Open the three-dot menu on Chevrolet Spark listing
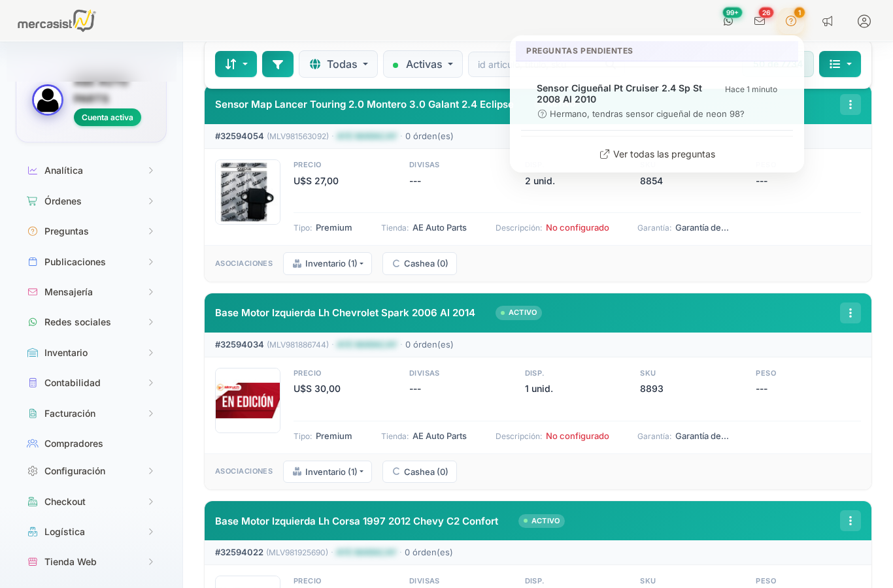 tap(851, 313)
